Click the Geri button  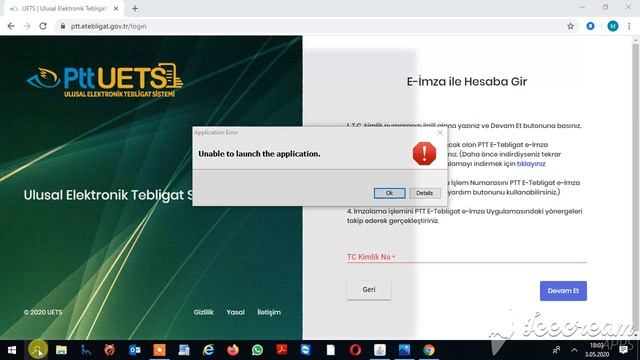pyautogui.click(x=369, y=290)
